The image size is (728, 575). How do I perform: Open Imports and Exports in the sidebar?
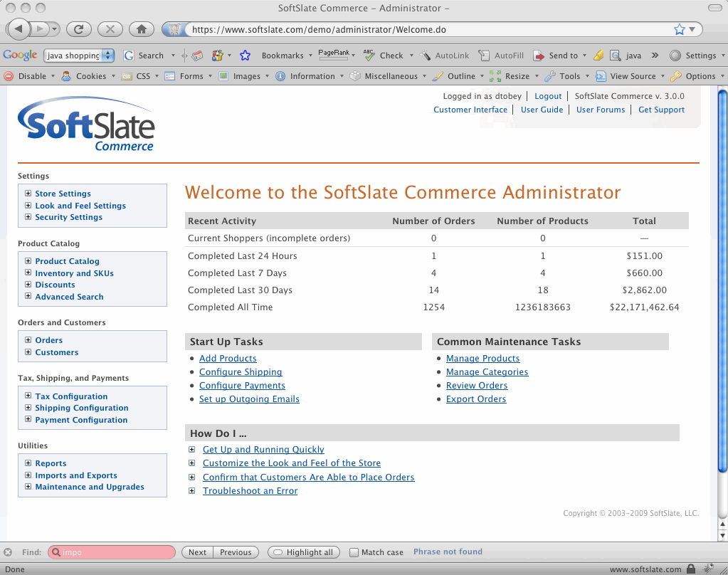click(x=76, y=475)
